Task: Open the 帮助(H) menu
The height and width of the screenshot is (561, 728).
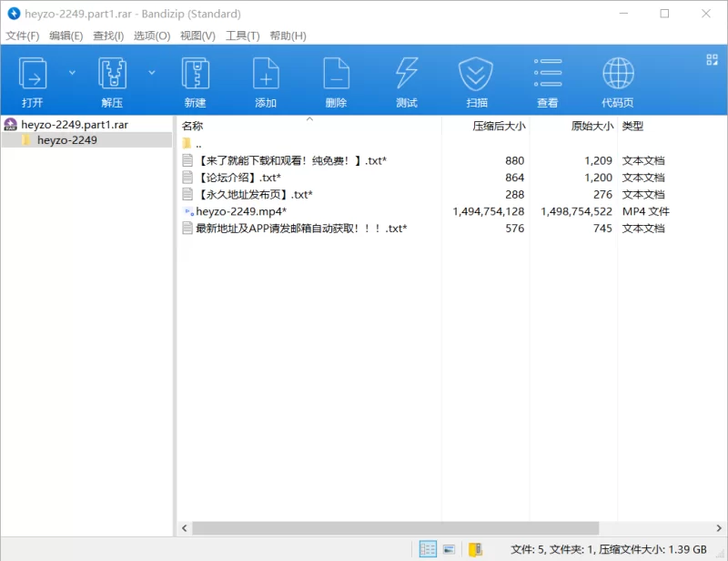Action: pos(288,36)
